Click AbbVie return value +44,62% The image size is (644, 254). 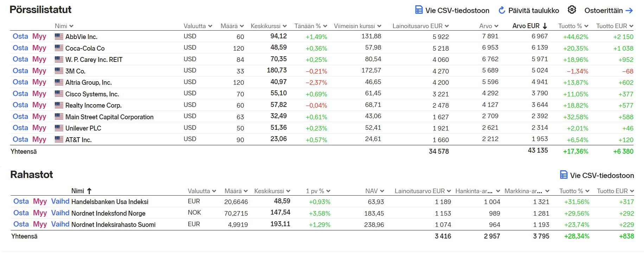575,37
